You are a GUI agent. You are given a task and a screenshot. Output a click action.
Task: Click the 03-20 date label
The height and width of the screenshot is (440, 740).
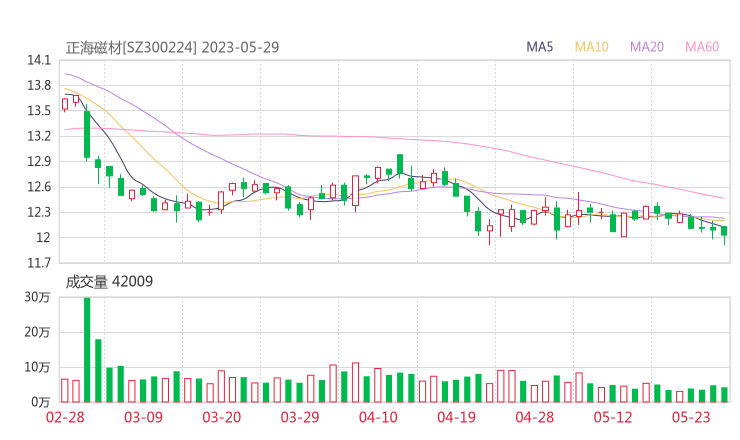pos(222,417)
